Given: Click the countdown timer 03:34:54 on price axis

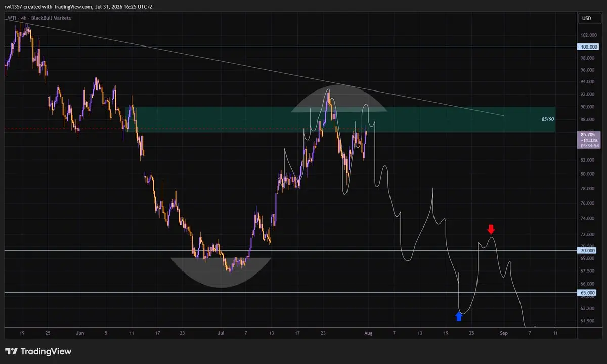Looking at the screenshot, I should pyautogui.click(x=589, y=145).
